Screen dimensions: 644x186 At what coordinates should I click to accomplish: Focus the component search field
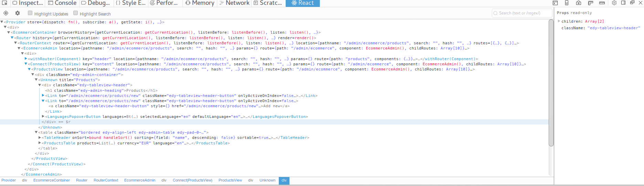(x=522, y=13)
